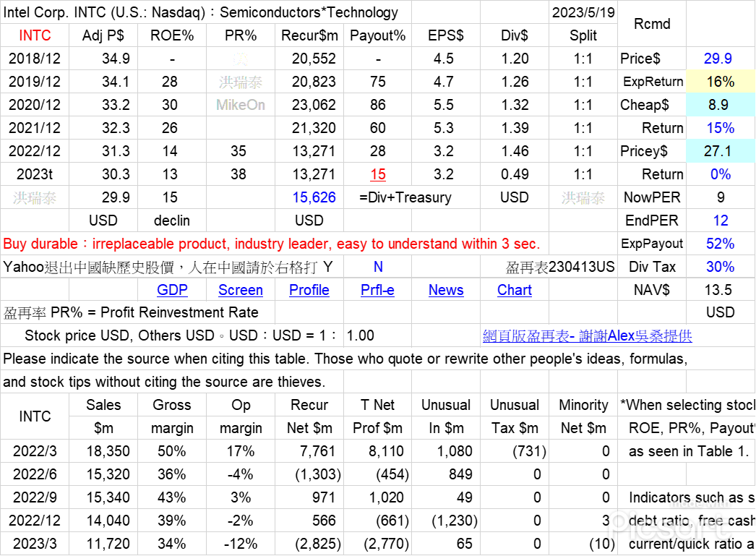Image resolution: width=756 pixels, height=556 pixels.
Task: Click the EPS$ column header
Action: 446,35
